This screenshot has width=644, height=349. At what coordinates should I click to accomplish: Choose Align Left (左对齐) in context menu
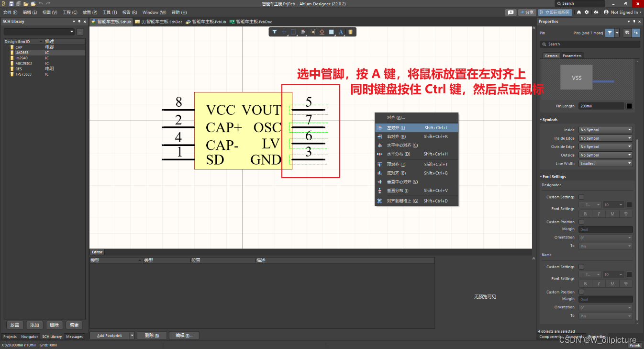click(x=416, y=128)
